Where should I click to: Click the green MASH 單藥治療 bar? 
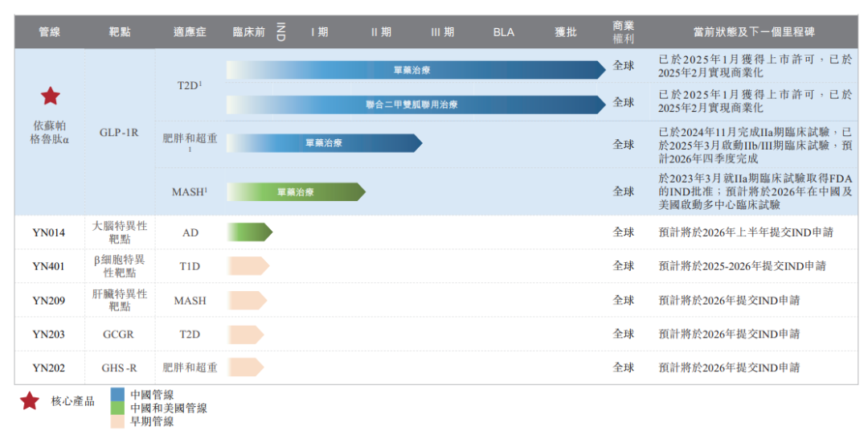pyautogui.click(x=296, y=191)
